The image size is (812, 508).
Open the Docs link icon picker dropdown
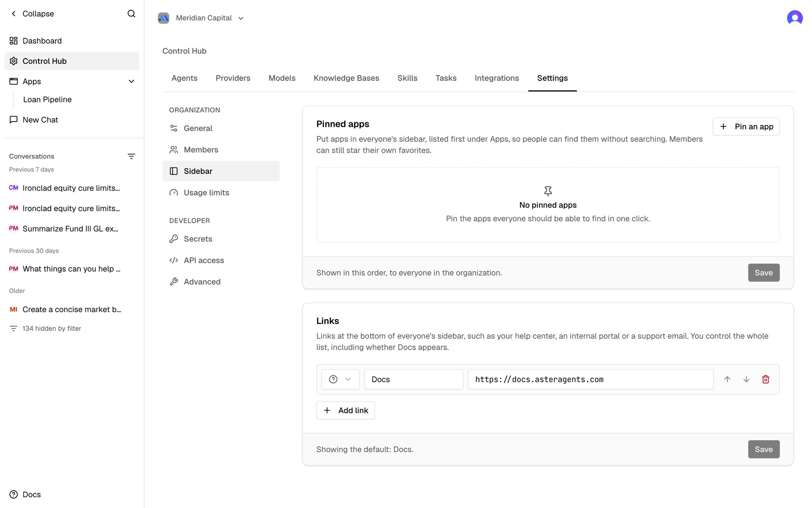click(x=340, y=379)
